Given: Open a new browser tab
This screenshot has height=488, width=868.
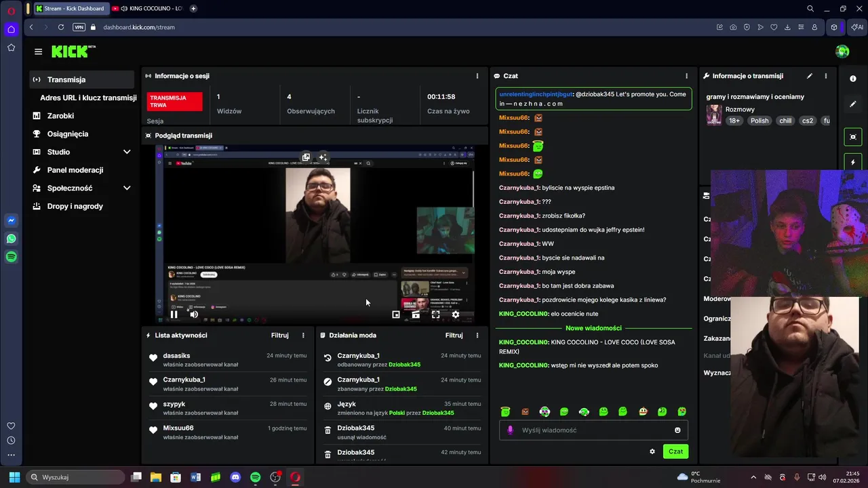Looking at the screenshot, I should (193, 8).
